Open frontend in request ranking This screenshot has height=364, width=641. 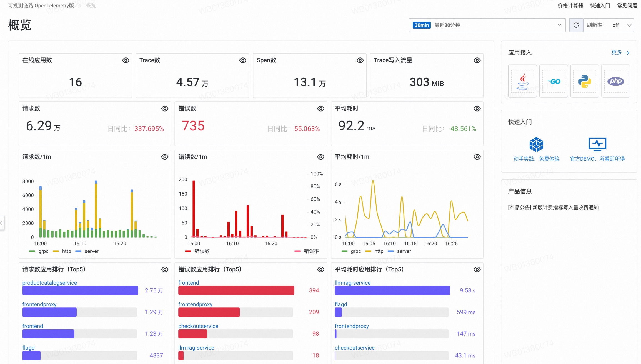pyautogui.click(x=33, y=326)
